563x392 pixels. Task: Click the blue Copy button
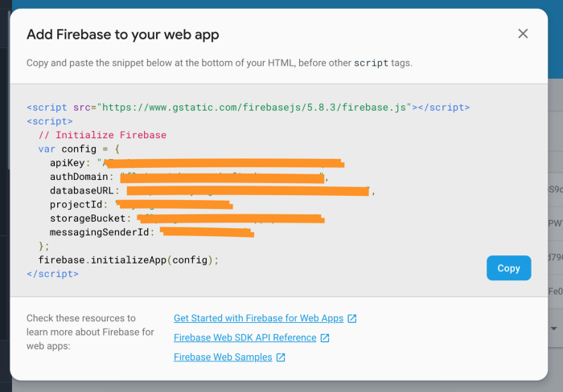(x=508, y=268)
